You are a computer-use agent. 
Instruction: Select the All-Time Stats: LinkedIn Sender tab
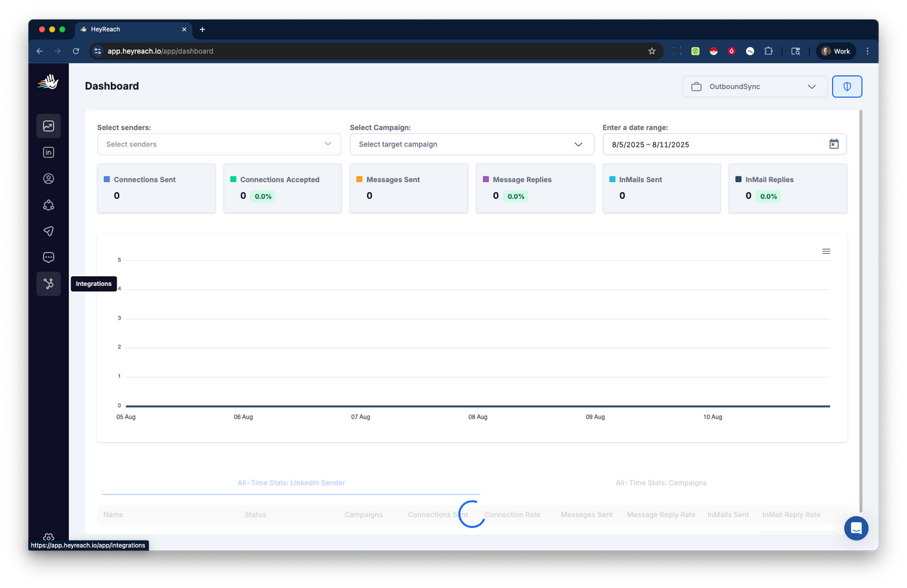coord(291,482)
